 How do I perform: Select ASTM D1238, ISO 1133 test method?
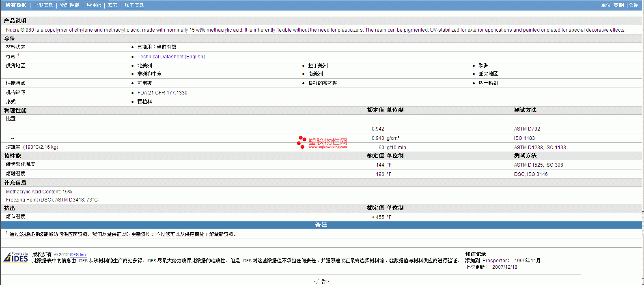pos(540,148)
